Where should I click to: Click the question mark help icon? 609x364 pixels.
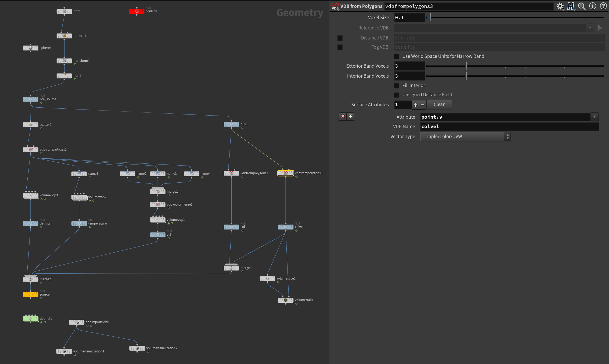point(603,6)
